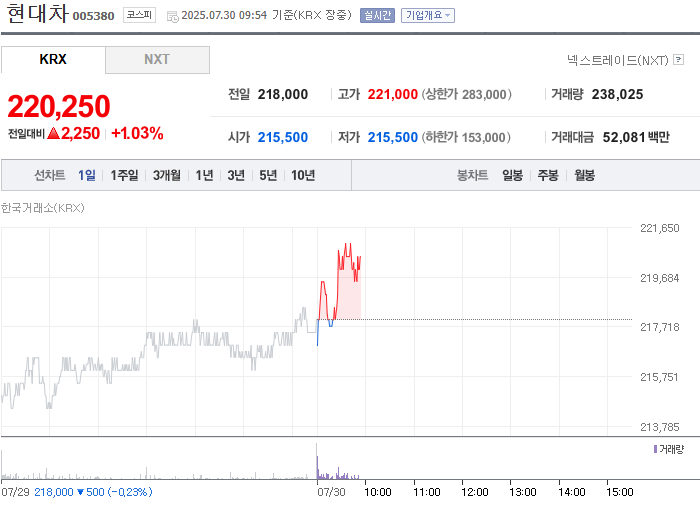This screenshot has height=505, width=700.
Task: Click the 12:00 time axis label
Action: 475,492
